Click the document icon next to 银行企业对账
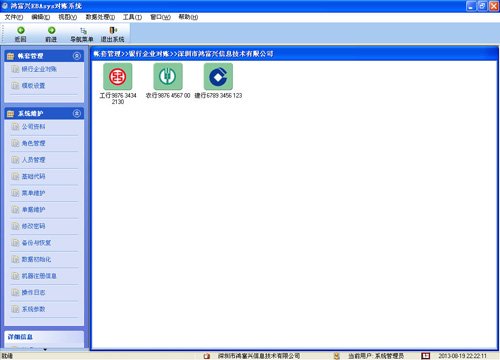Image resolution: width=500 pixels, height=360 pixels. point(15,69)
